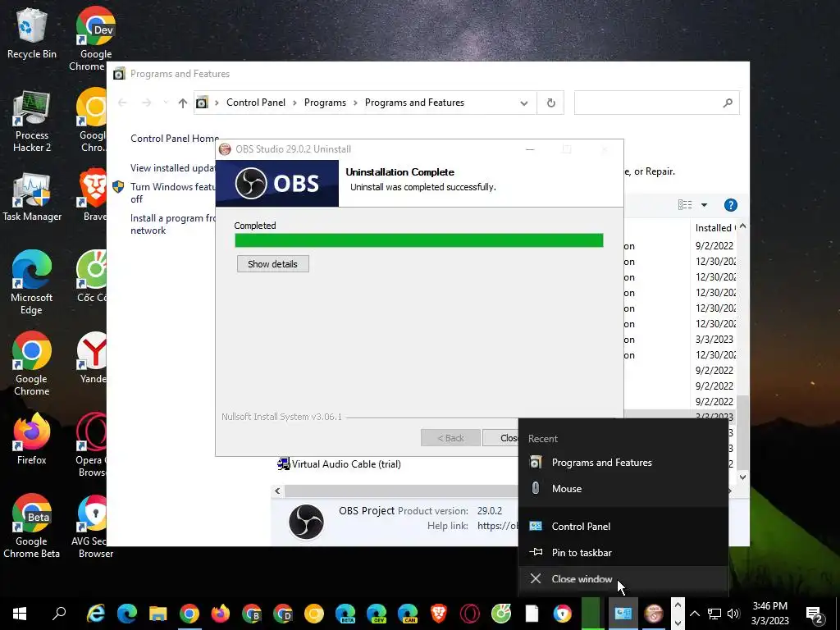Click Opera icon in the taskbar
Image resolution: width=840 pixels, height=630 pixels.
(x=470, y=613)
